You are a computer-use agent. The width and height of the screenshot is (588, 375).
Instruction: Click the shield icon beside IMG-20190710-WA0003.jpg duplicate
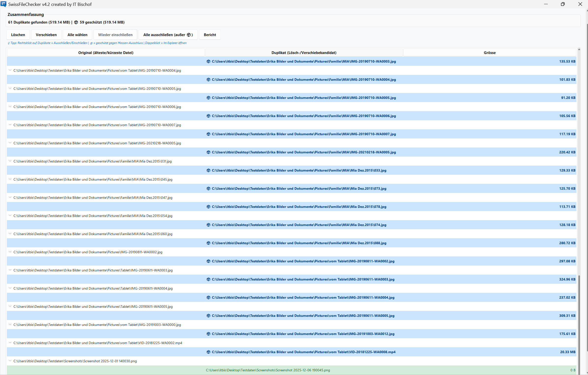pyautogui.click(x=208, y=61)
